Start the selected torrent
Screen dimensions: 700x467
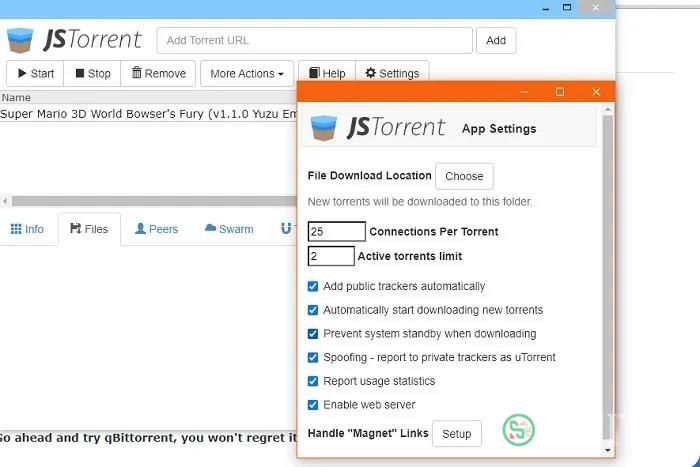(35, 73)
